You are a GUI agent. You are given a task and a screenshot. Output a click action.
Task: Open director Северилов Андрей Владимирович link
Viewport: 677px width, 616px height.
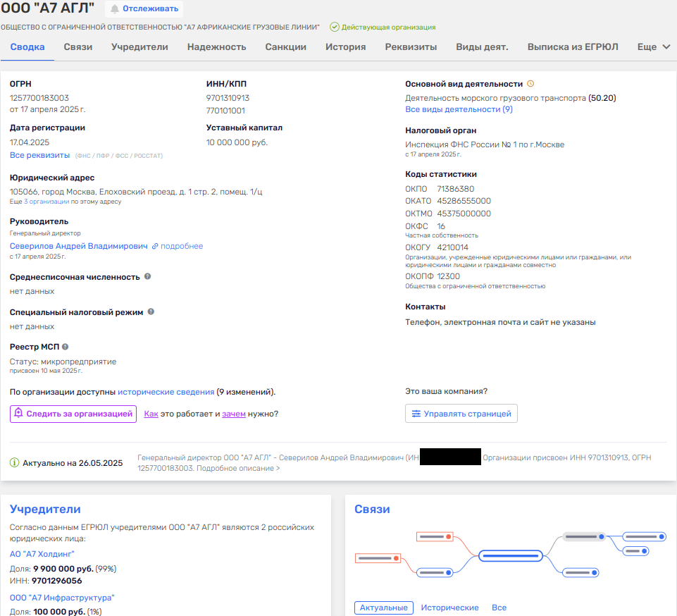[79, 246]
